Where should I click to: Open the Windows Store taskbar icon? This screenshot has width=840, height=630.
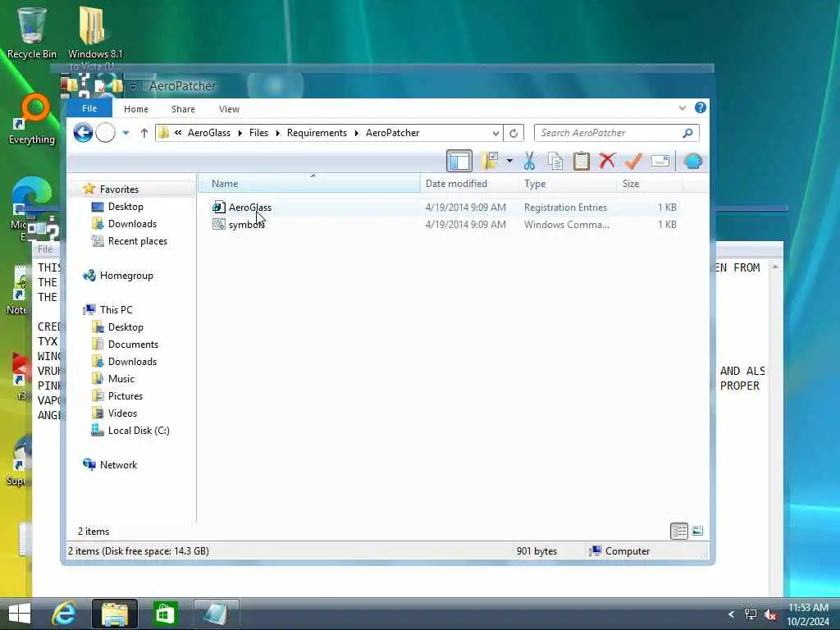pyautogui.click(x=164, y=614)
